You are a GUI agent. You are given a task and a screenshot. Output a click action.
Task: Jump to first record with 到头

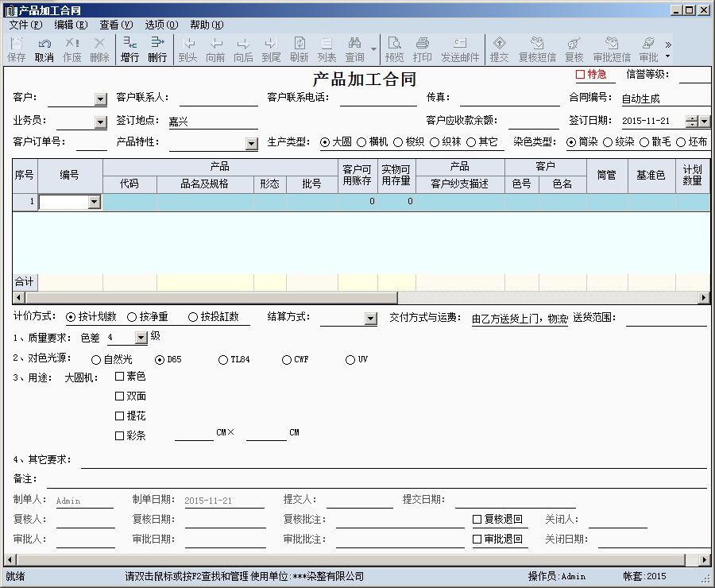tap(187, 49)
